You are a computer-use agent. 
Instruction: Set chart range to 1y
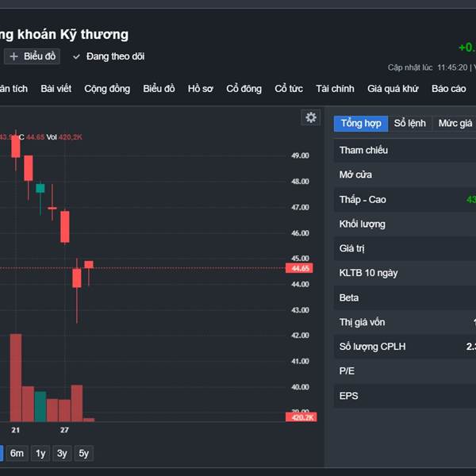pos(40,453)
